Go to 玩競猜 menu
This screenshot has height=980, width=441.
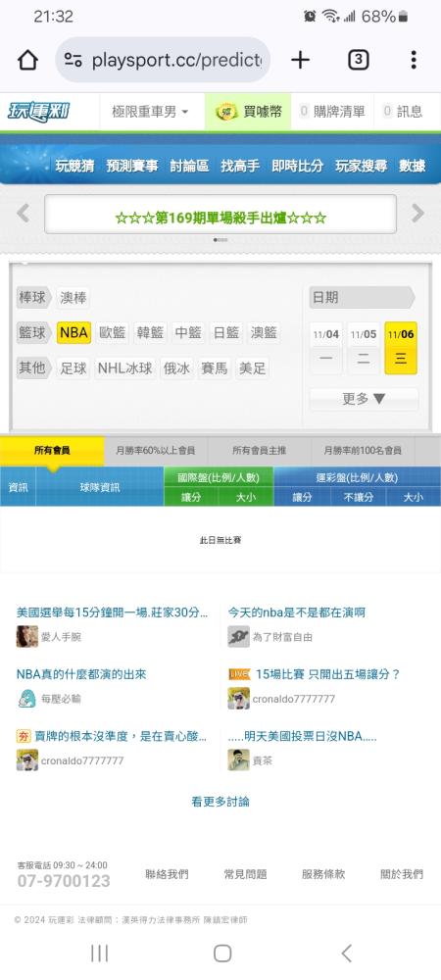74,166
